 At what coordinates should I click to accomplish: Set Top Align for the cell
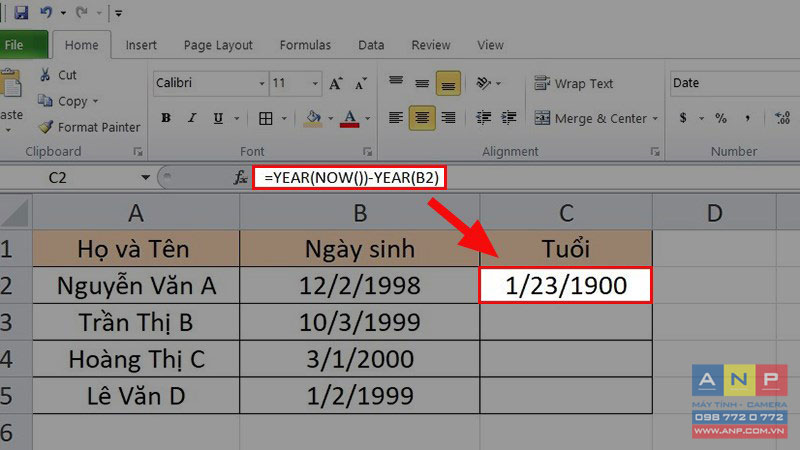pos(396,83)
